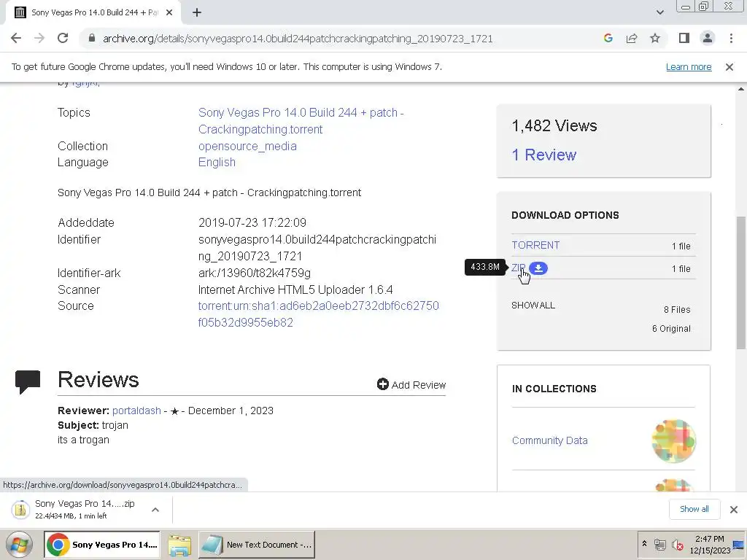Open the Chrome profile menu
Viewport: 747px width, 560px height.
pyautogui.click(x=708, y=39)
